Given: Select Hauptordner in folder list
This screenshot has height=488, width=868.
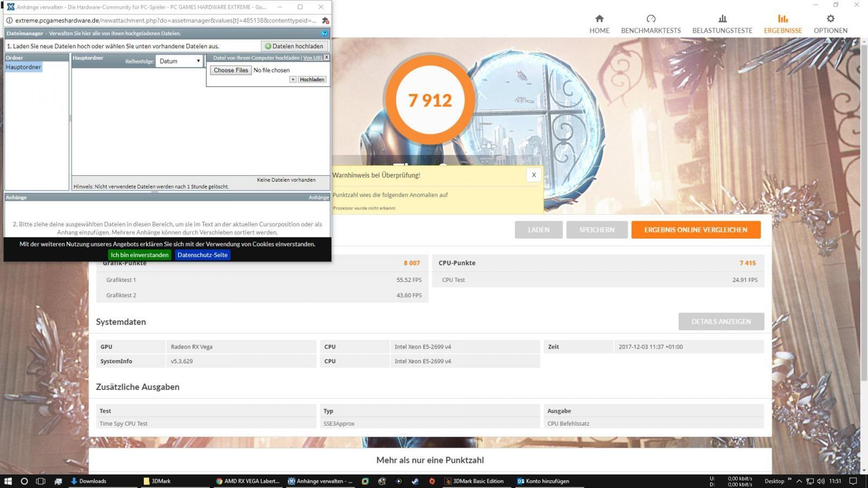Looking at the screenshot, I should point(23,67).
